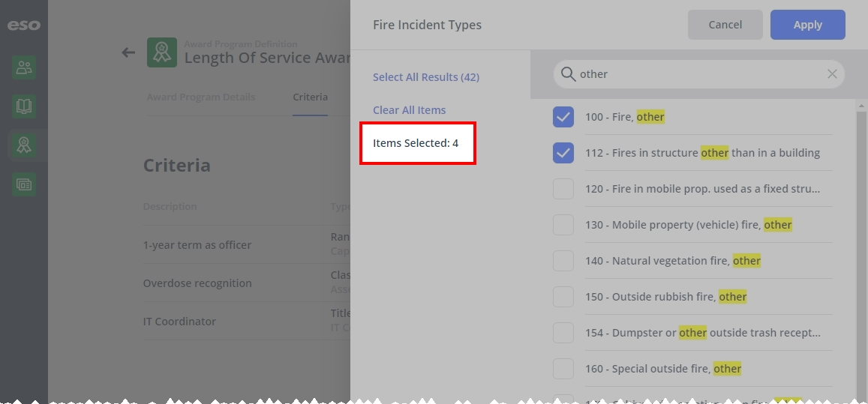Screen dimensions: 868x404
Task: Uncheck 100 - Fire, other
Action: [563, 117]
